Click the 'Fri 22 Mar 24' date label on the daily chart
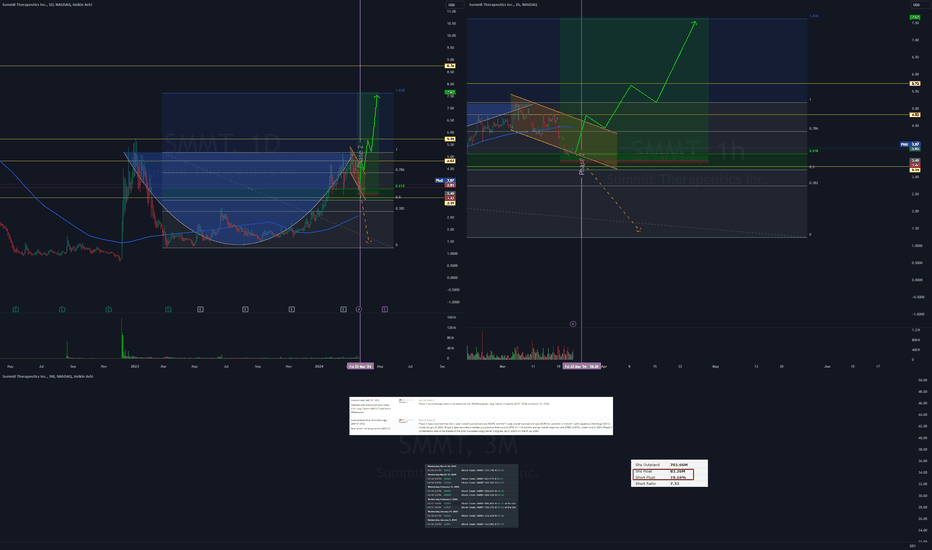 point(360,366)
